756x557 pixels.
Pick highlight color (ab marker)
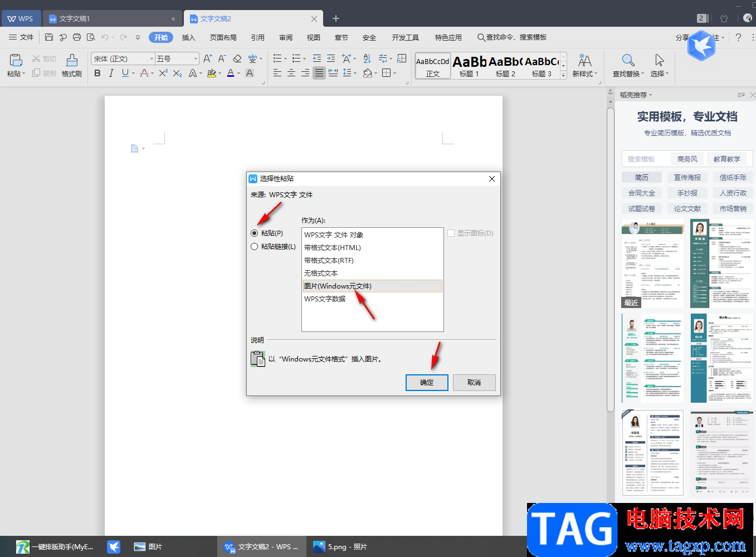click(x=212, y=73)
